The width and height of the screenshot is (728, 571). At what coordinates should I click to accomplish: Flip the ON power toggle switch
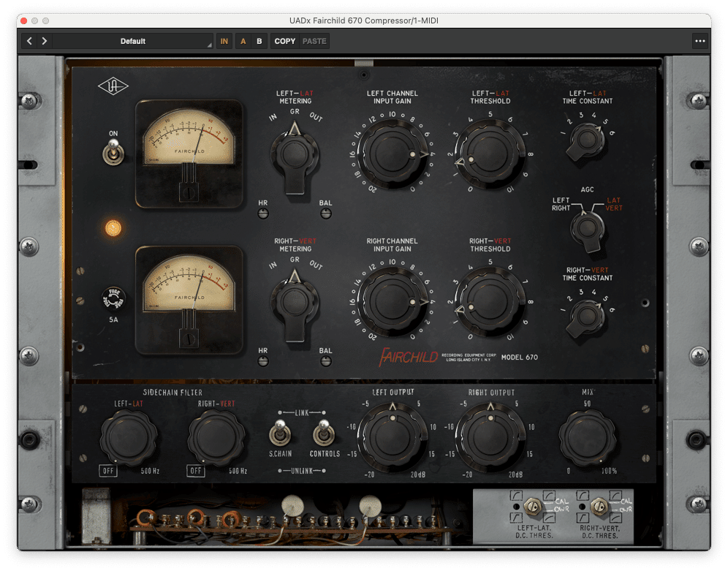tap(113, 152)
